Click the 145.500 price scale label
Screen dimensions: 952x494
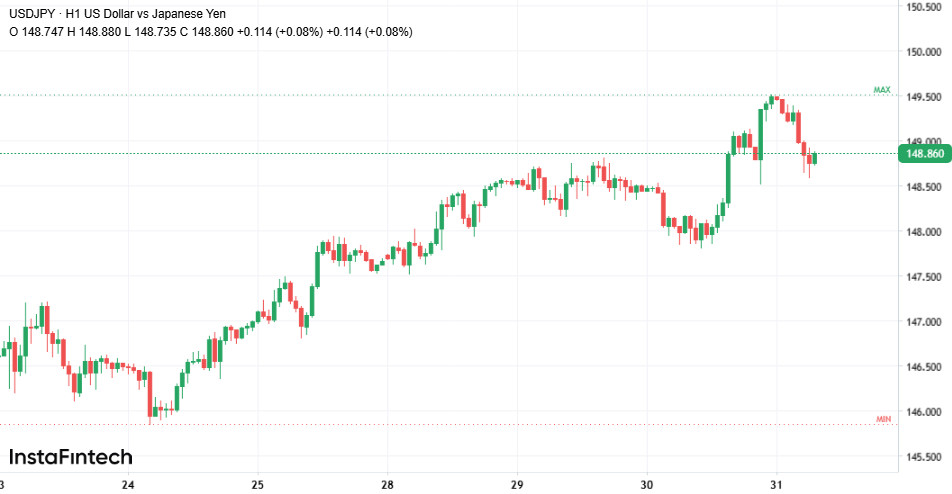click(x=924, y=456)
